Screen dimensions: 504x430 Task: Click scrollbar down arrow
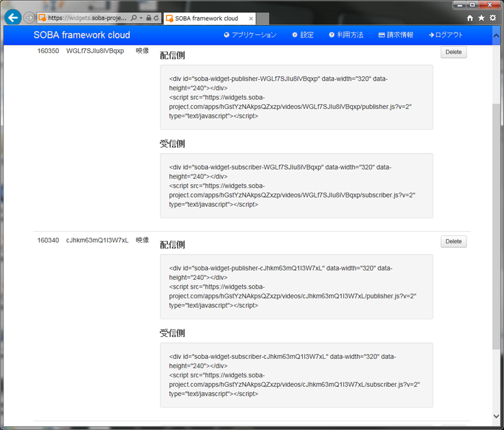click(x=496, y=416)
